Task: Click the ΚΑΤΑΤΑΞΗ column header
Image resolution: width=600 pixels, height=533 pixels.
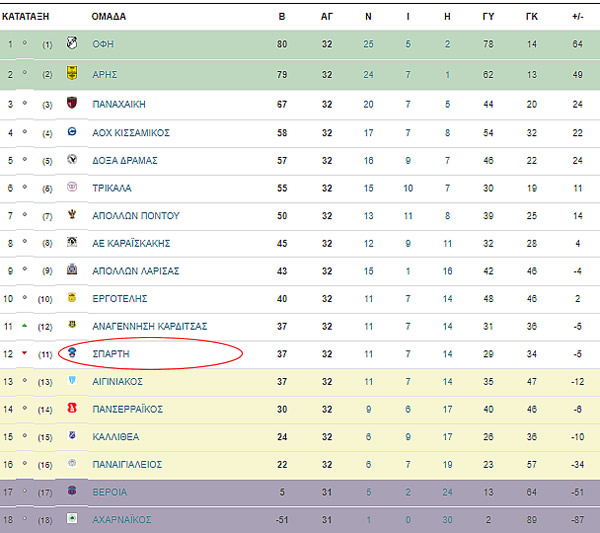Action: pyautogui.click(x=26, y=17)
